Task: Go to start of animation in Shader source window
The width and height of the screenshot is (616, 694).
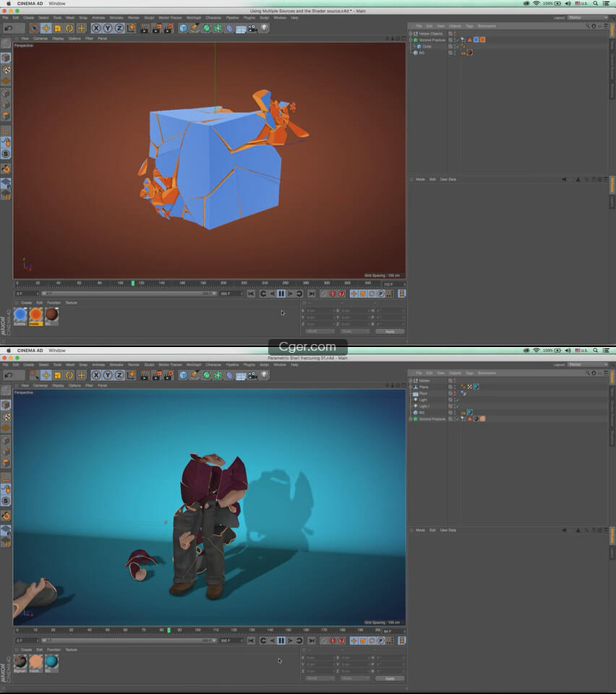Action: click(251, 294)
